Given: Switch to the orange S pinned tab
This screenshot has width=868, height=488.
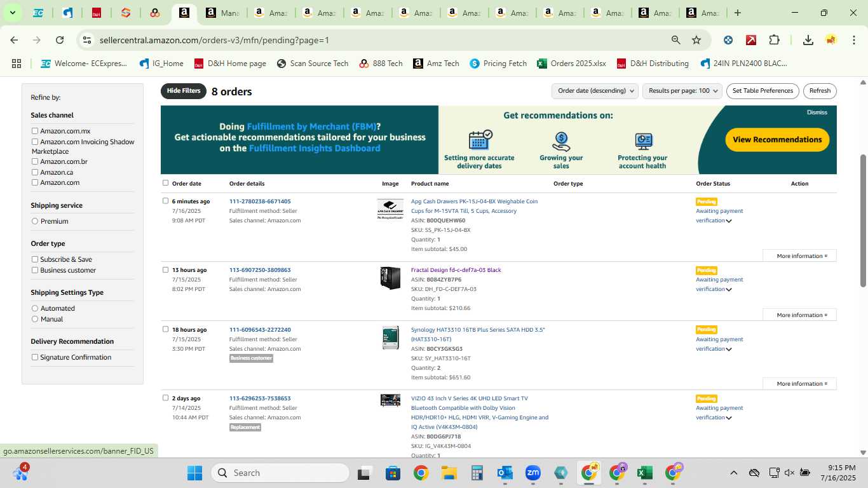Looking at the screenshot, I should point(126,13).
